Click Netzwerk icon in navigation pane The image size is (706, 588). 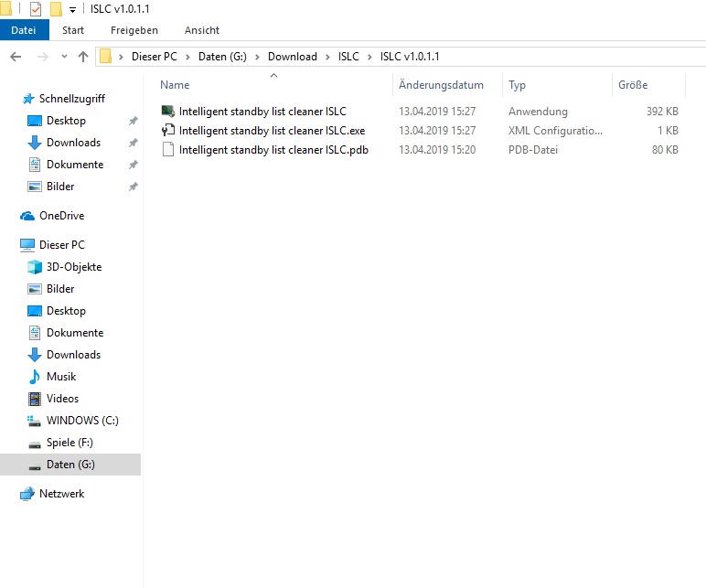[27, 494]
